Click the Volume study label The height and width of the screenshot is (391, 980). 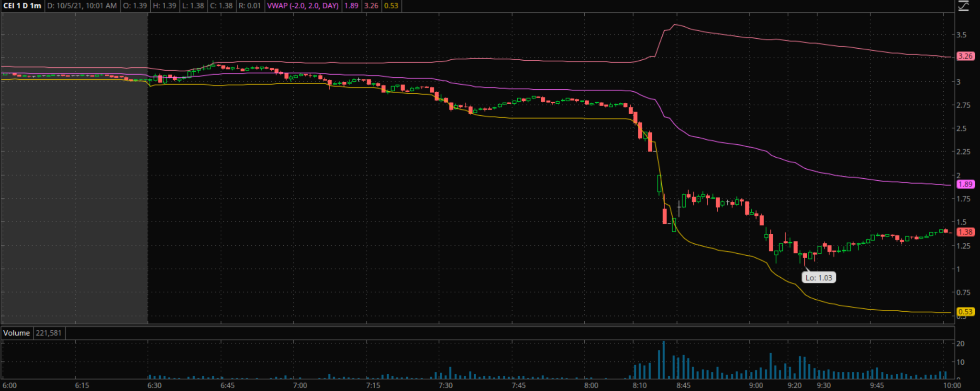pyautogui.click(x=17, y=333)
